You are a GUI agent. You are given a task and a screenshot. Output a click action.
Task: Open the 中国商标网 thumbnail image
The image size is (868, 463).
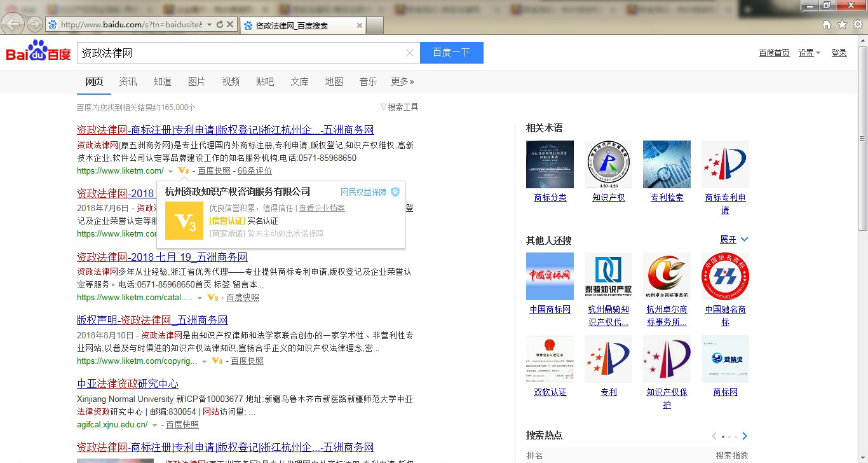550,276
